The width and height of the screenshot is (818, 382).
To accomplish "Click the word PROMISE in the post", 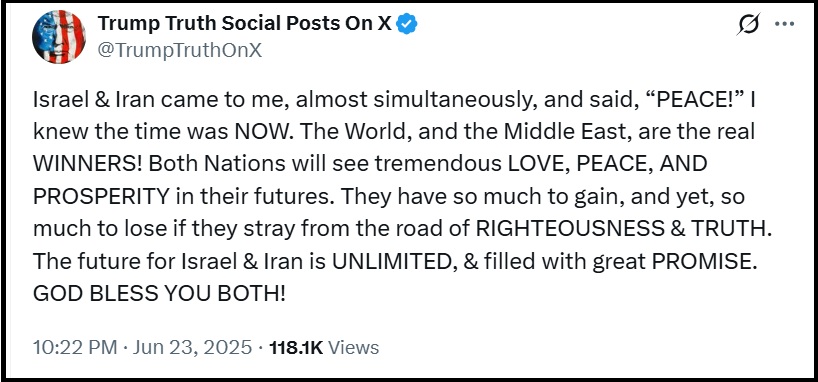I will tap(704, 261).
